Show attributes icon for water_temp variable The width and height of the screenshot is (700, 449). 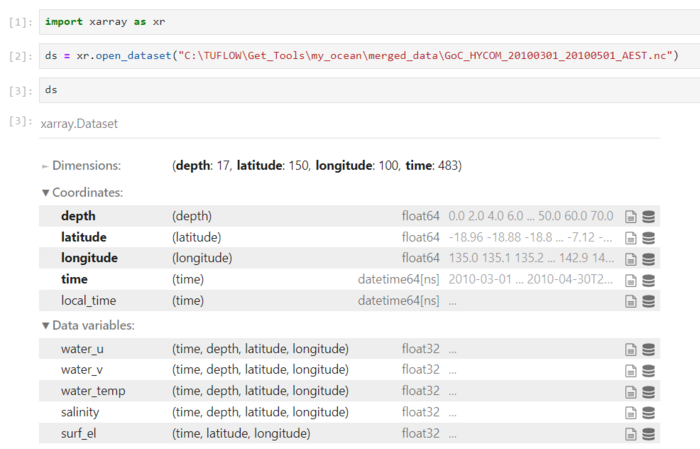click(630, 392)
